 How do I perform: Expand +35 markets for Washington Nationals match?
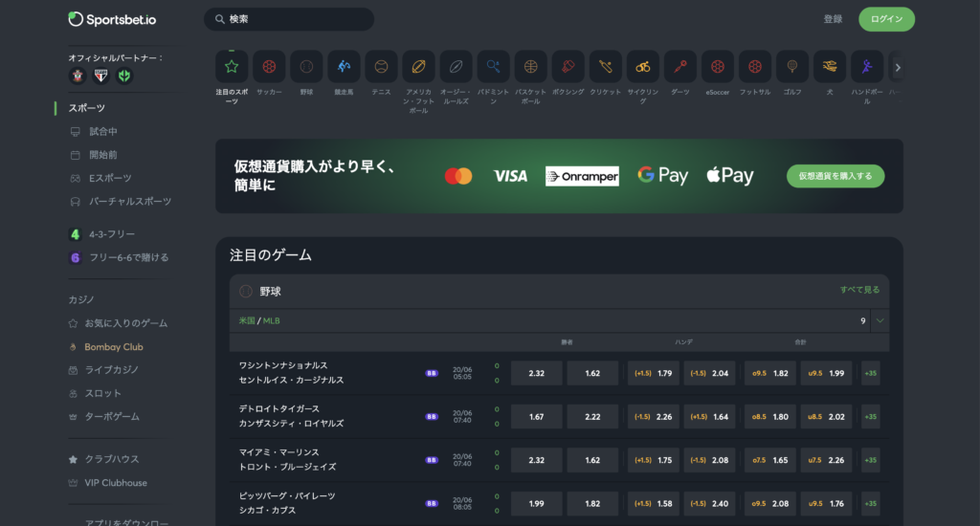(871, 373)
